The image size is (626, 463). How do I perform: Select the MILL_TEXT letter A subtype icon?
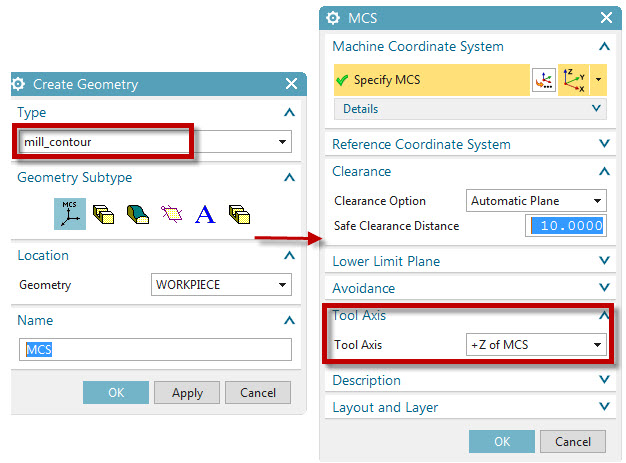click(x=205, y=214)
